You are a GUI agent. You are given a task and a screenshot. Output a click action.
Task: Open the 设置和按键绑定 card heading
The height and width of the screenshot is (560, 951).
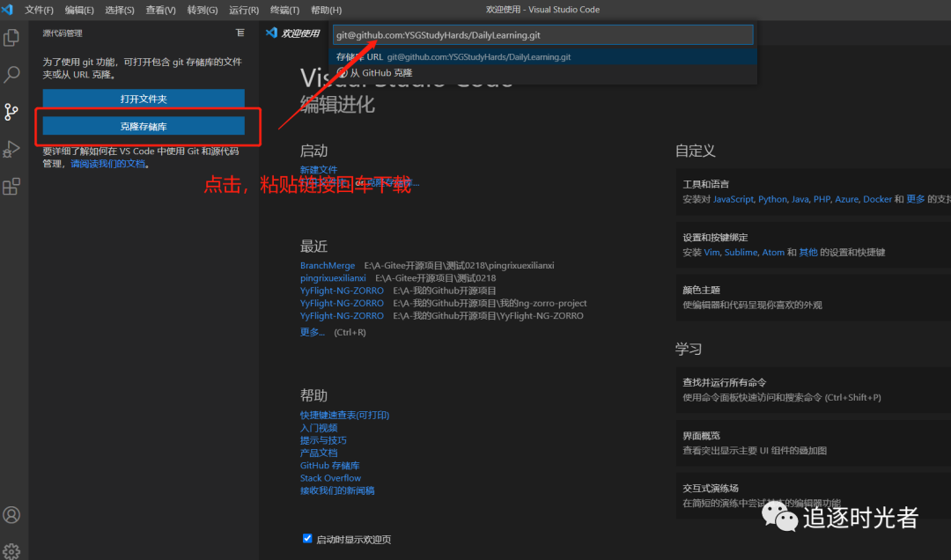tap(715, 237)
